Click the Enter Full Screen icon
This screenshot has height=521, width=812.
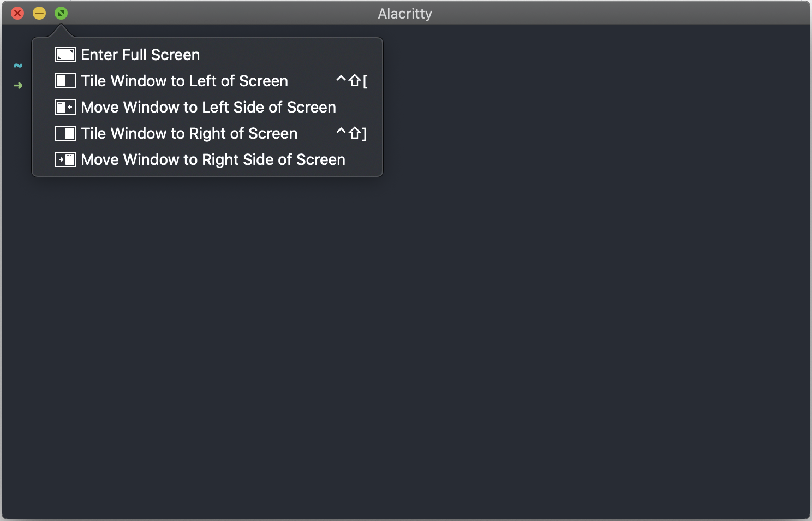click(65, 55)
